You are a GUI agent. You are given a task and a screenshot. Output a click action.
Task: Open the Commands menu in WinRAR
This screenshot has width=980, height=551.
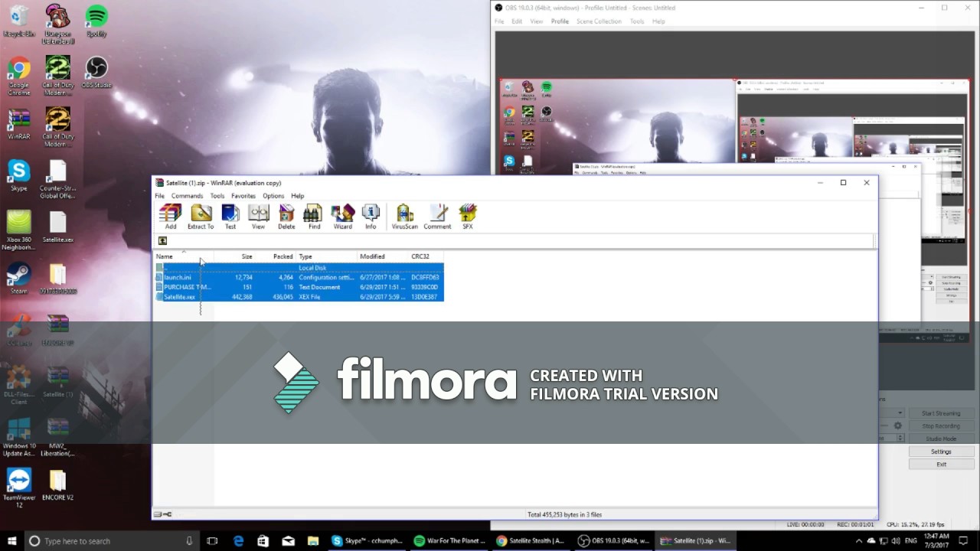pos(187,196)
